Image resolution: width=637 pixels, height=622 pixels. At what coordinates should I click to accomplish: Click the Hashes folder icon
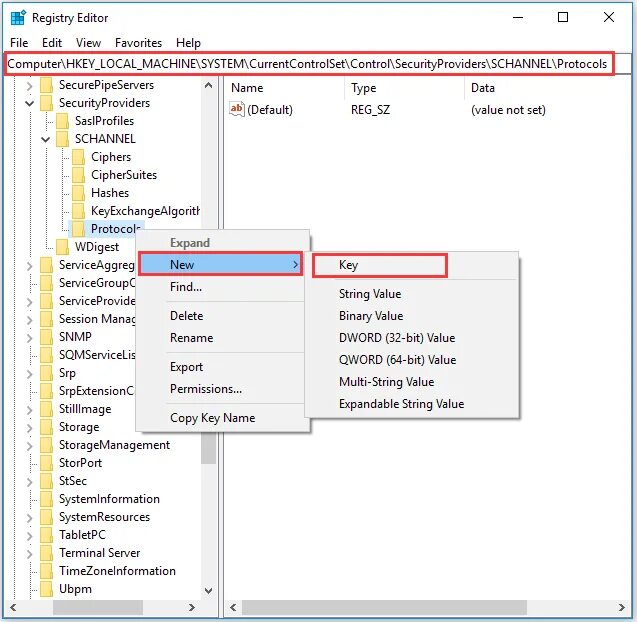pos(78,193)
